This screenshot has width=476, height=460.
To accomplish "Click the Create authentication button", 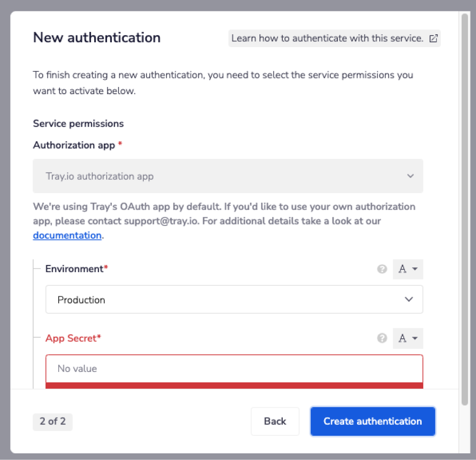I will (x=373, y=421).
